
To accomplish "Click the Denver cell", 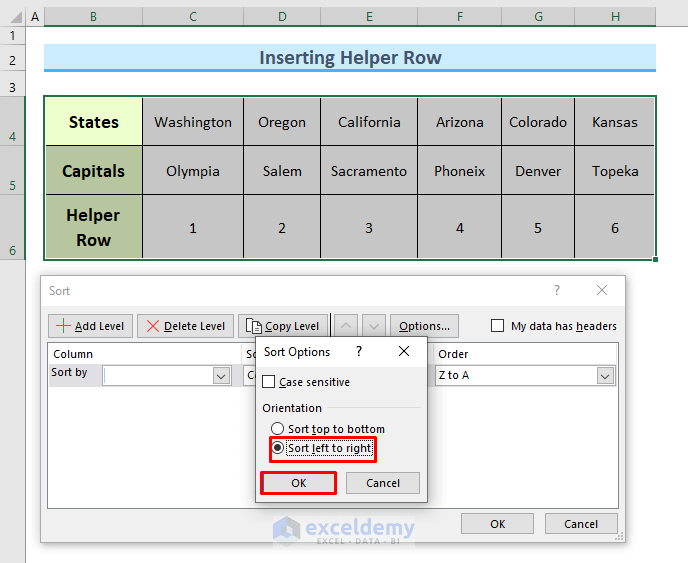I will coord(538,171).
